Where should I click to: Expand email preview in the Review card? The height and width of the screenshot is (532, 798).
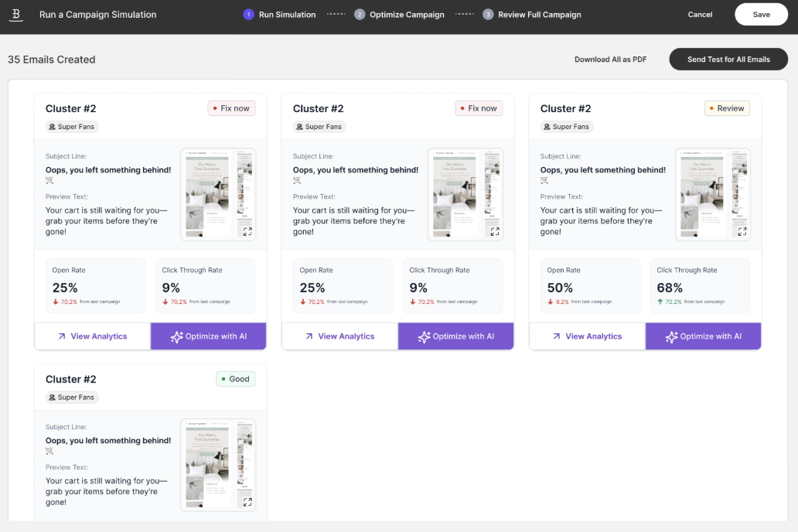tap(742, 232)
